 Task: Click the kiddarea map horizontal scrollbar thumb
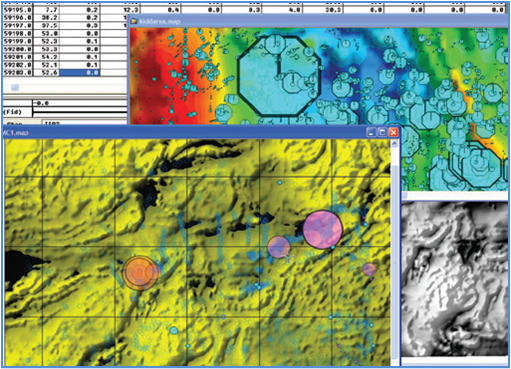click(405, 195)
